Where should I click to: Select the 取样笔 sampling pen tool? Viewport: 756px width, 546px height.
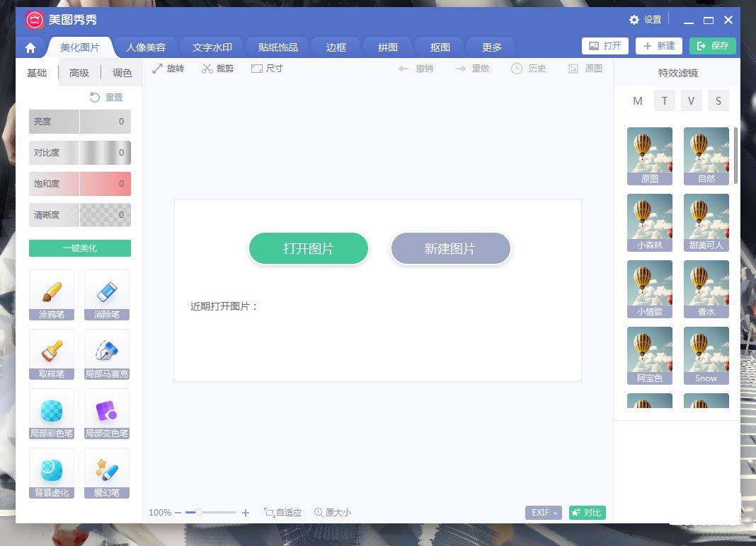point(51,354)
